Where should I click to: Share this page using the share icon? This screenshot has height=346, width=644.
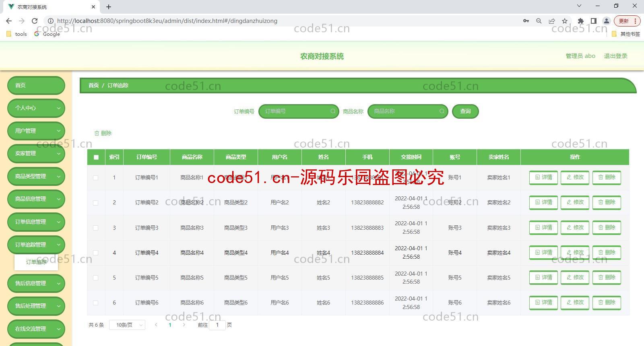point(552,21)
